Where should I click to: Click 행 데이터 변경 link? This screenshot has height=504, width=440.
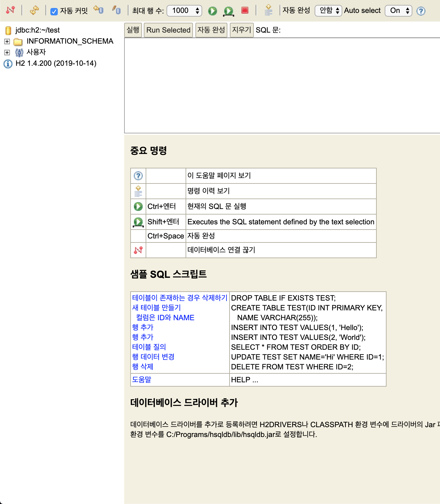[153, 357]
